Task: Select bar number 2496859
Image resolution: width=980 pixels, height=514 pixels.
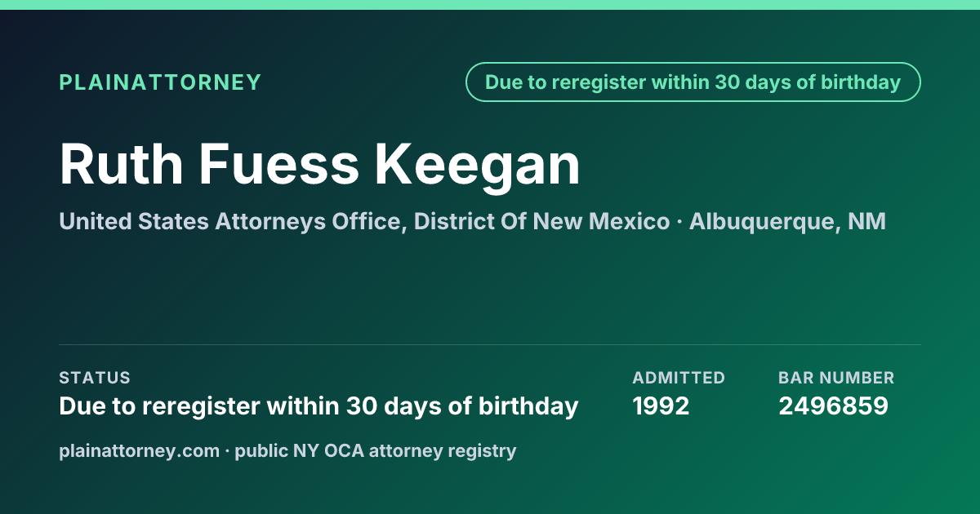Action: [x=833, y=405]
